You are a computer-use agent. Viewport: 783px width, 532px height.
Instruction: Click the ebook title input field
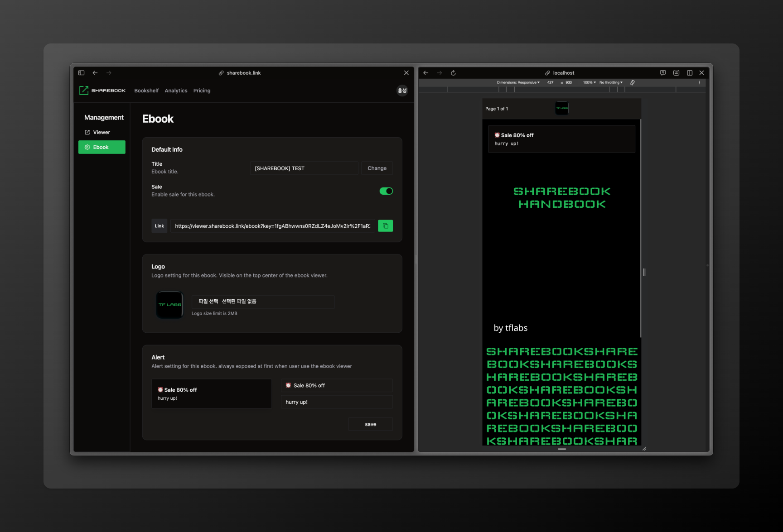pos(304,168)
